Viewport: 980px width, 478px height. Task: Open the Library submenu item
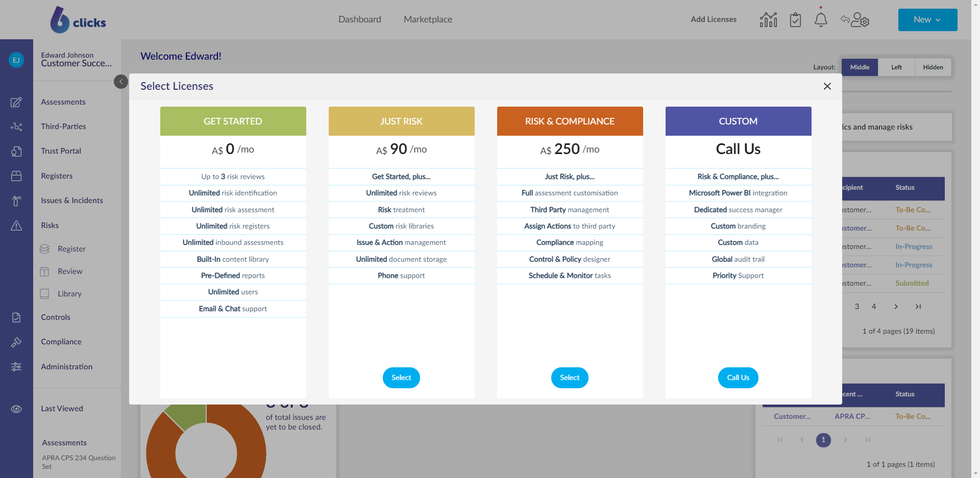point(69,294)
